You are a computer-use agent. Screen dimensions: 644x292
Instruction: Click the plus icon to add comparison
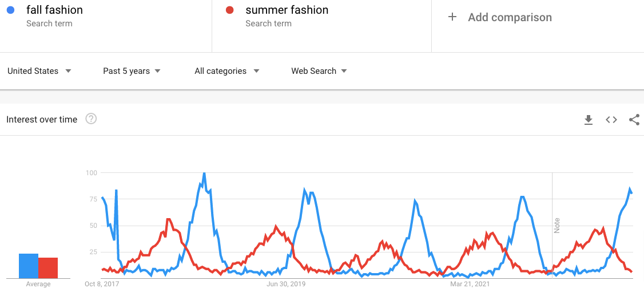click(452, 17)
